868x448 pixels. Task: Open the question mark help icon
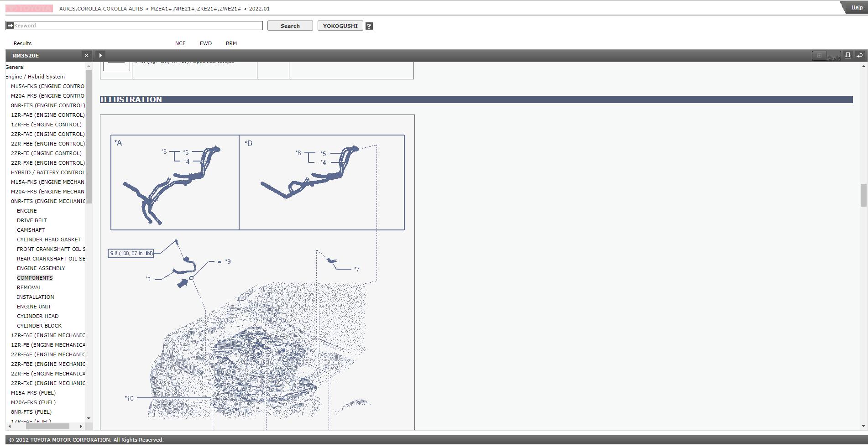(x=369, y=26)
